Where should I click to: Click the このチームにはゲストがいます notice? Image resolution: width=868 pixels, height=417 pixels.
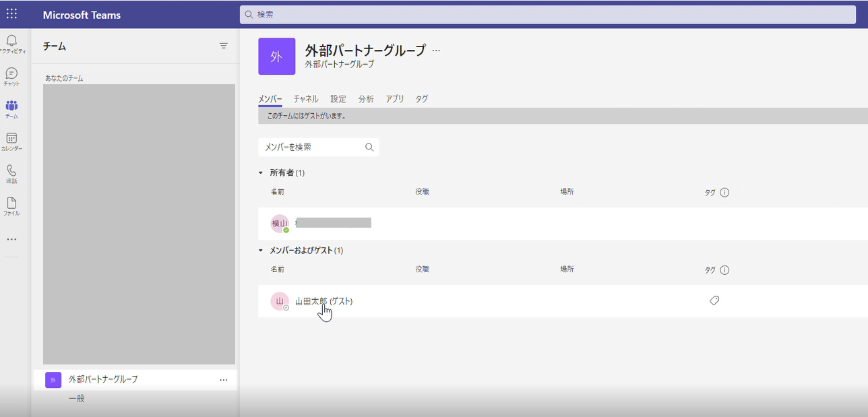307,116
